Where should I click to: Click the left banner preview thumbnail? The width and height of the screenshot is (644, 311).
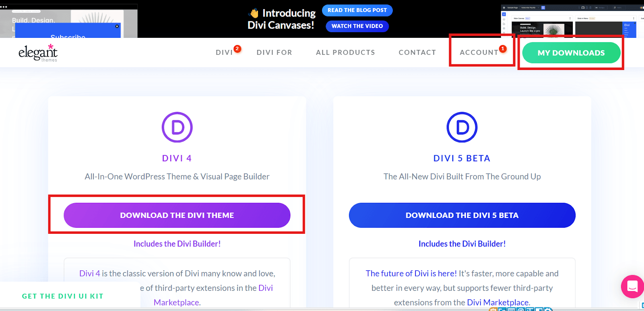pyautogui.click(x=69, y=21)
